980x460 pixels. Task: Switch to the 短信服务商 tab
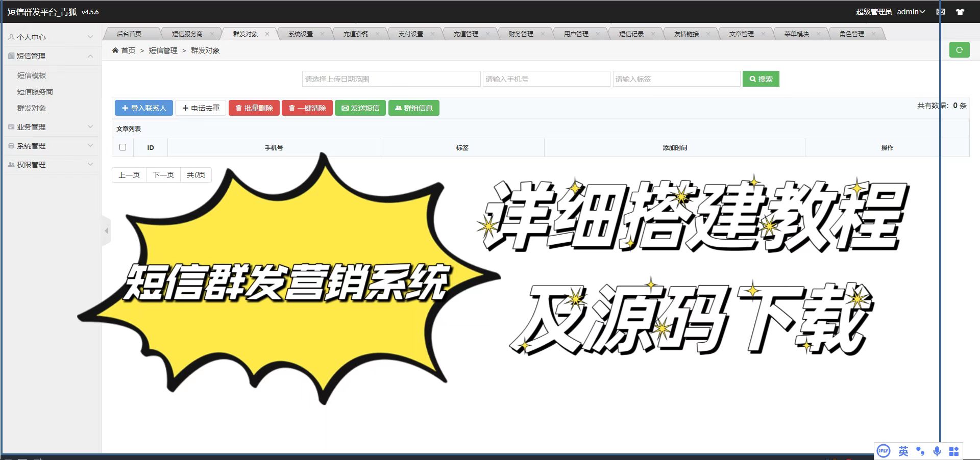coord(187,34)
